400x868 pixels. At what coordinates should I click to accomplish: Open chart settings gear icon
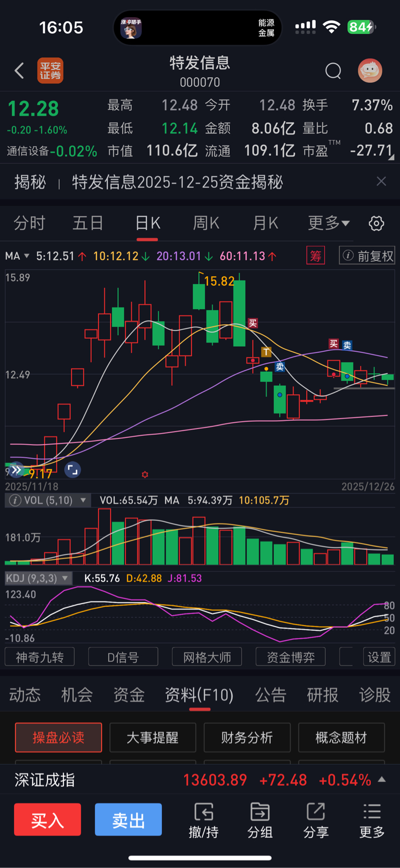tap(376, 223)
